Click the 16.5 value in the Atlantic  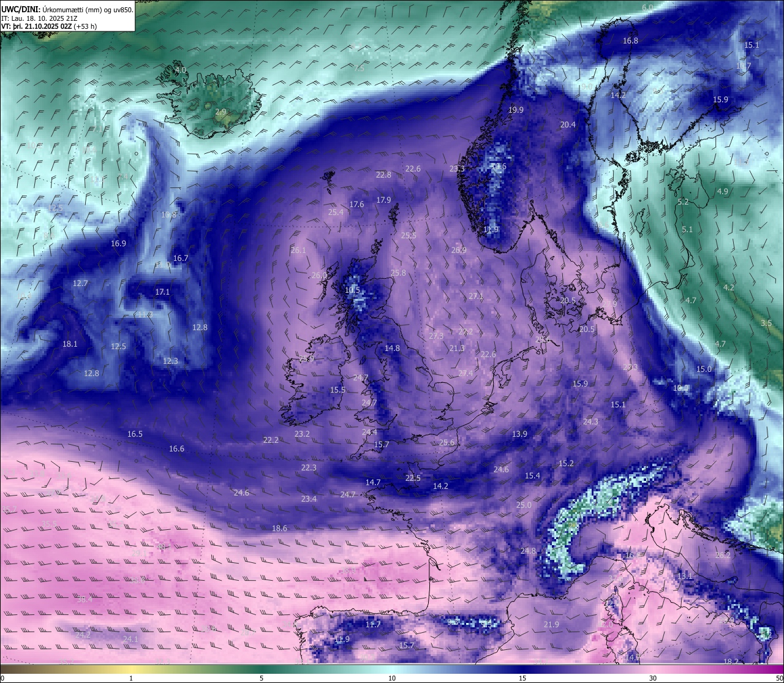tap(135, 434)
